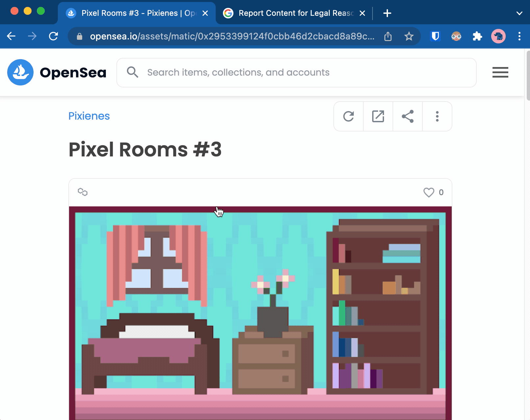
Task: Open Chrome's three-dot menu
Action: coord(519,36)
